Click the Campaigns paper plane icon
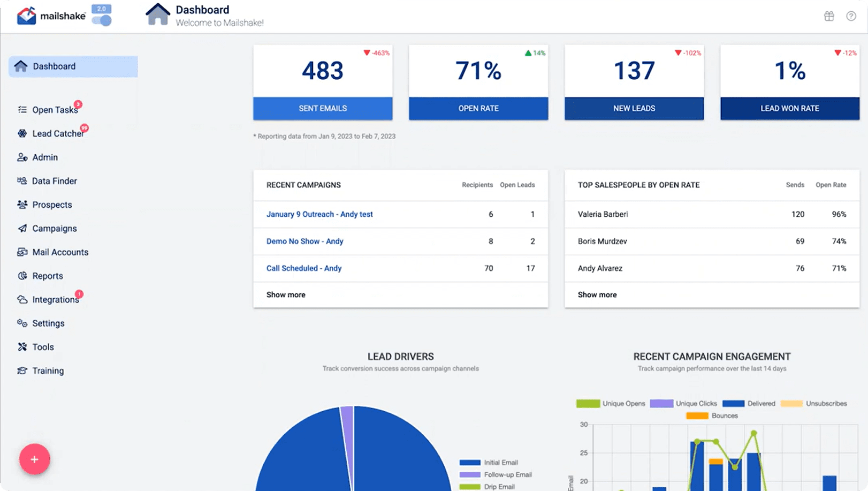 click(x=22, y=229)
